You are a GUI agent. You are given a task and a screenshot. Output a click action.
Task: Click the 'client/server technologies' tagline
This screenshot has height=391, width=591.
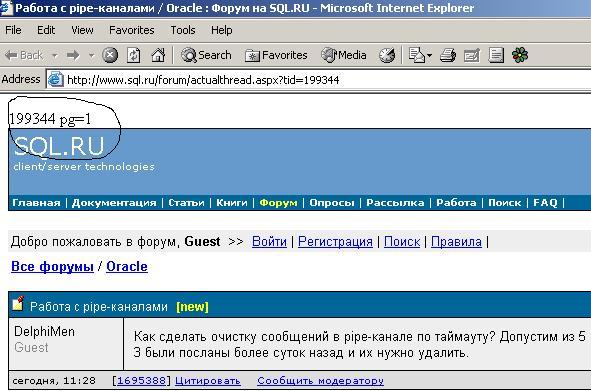tap(84, 167)
